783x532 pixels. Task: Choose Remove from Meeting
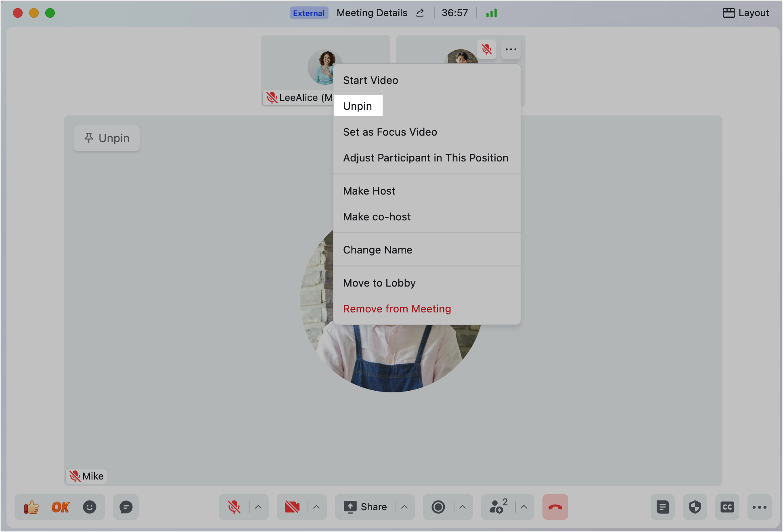427,309
